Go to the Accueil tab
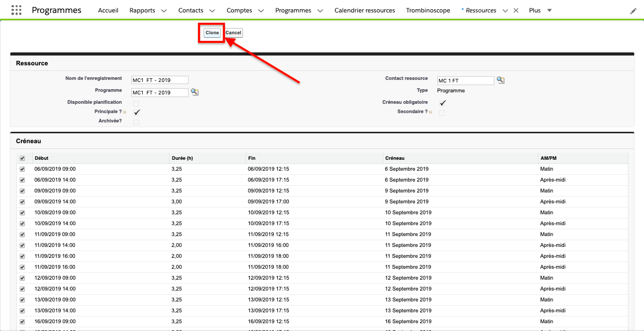Image resolution: width=644 pixels, height=331 pixels. pyautogui.click(x=108, y=10)
